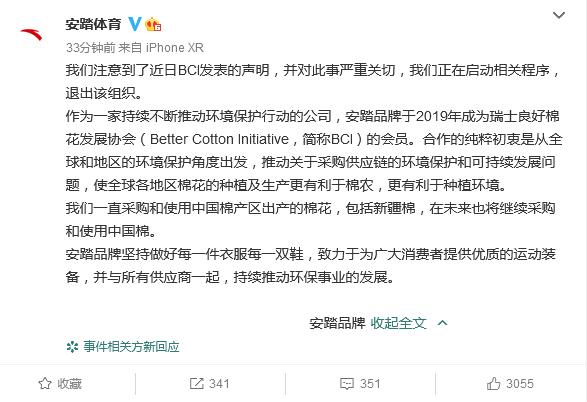Click the repost count 341
This screenshot has height=402, width=587.
[x=219, y=384]
